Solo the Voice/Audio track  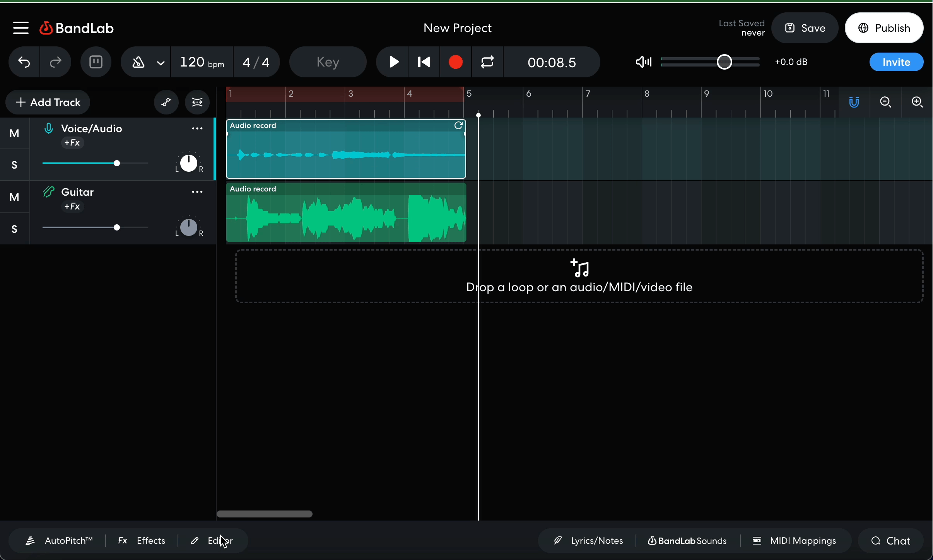tap(15, 165)
